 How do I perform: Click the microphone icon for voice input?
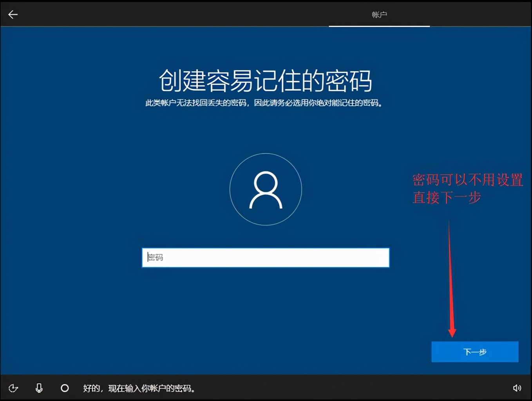pyautogui.click(x=39, y=388)
